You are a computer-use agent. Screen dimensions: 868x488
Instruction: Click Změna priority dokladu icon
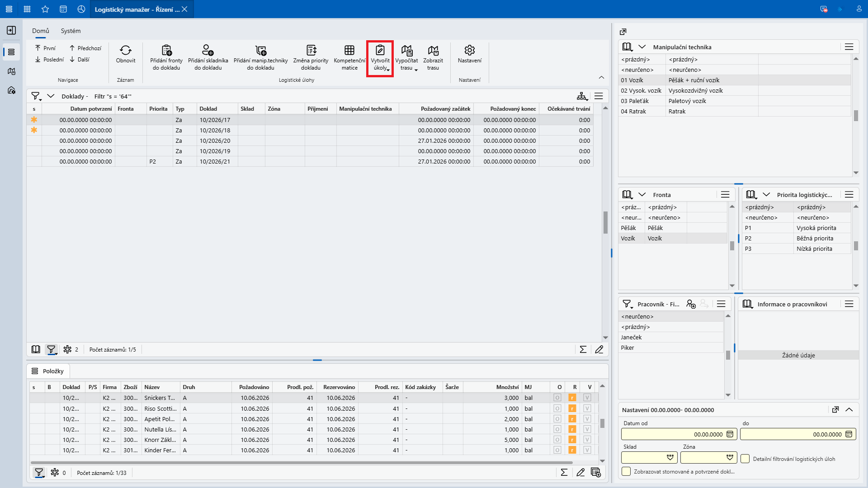pos(311,50)
